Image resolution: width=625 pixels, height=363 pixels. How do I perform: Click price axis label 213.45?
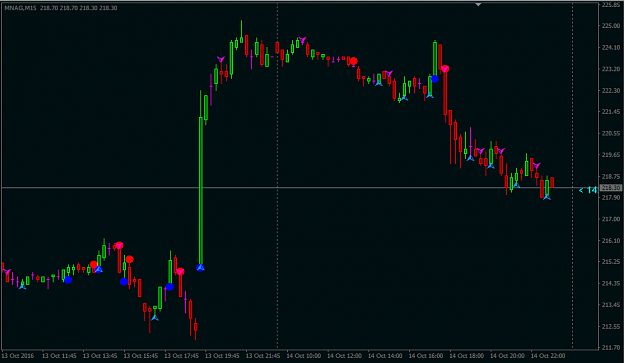(611, 305)
